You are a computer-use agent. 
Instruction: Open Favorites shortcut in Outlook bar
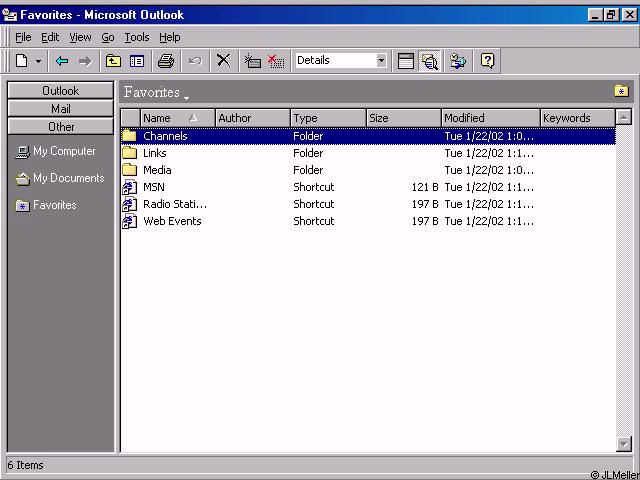pyautogui.click(x=46, y=205)
